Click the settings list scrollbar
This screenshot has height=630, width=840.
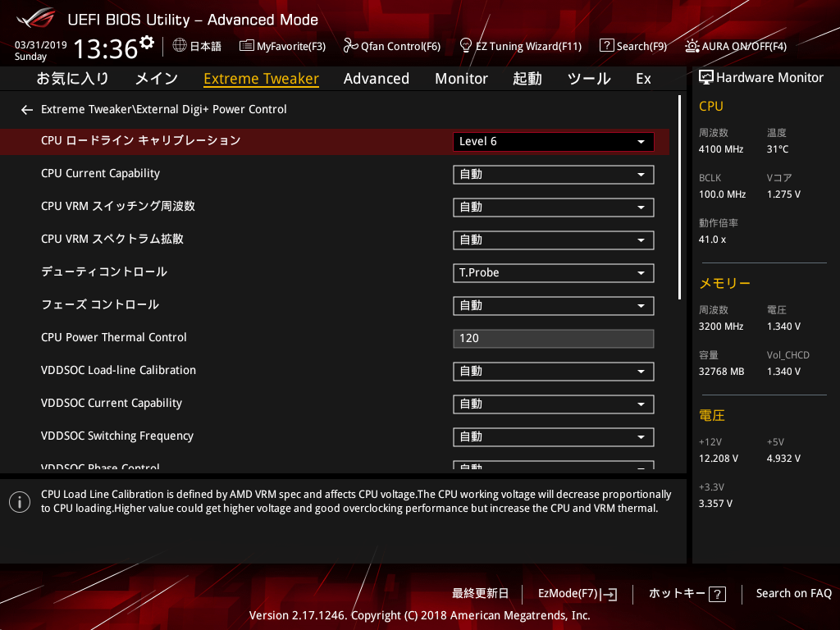679,197
